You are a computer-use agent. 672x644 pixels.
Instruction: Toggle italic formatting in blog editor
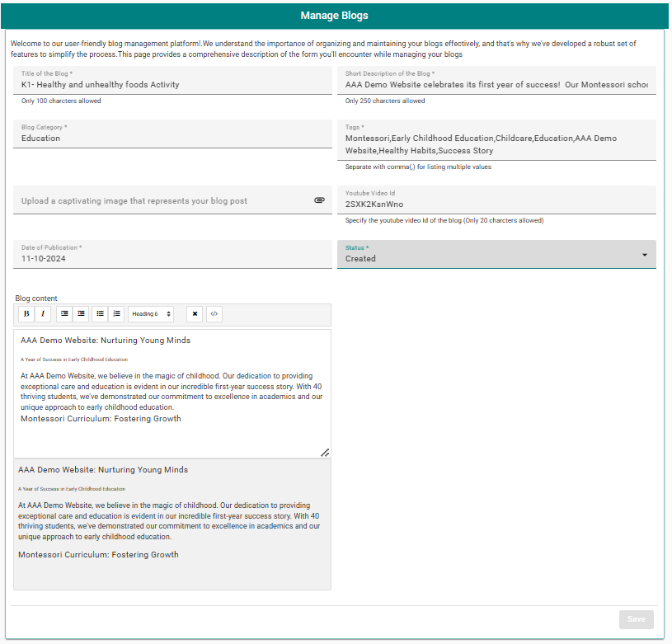tap(43, 313)
